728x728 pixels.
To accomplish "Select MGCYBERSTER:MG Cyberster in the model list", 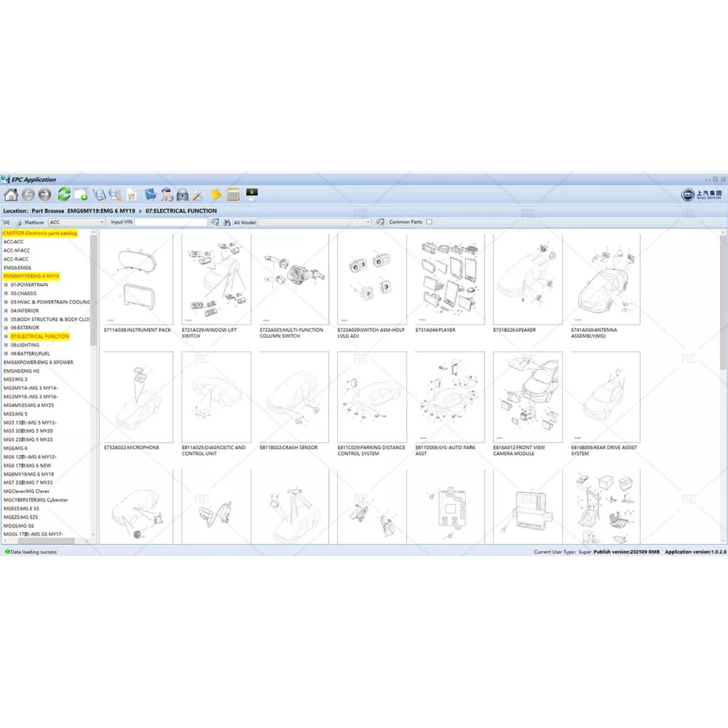I will point(36,500).
